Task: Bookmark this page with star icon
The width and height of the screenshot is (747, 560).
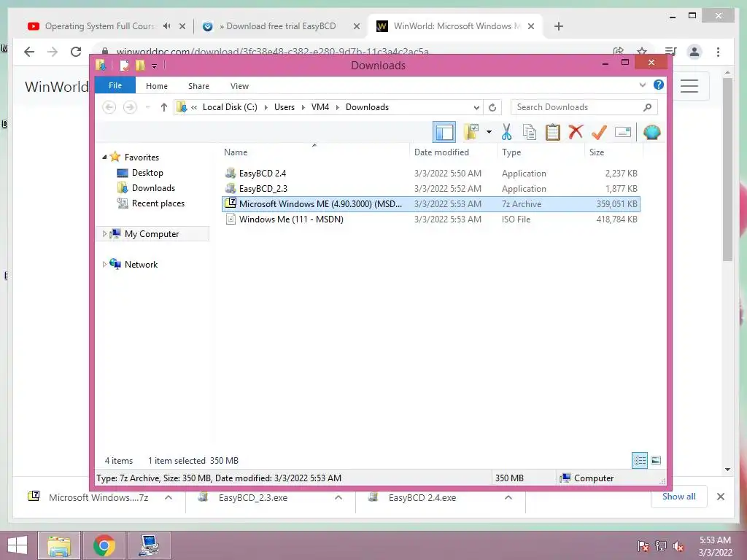Action: 642,52
